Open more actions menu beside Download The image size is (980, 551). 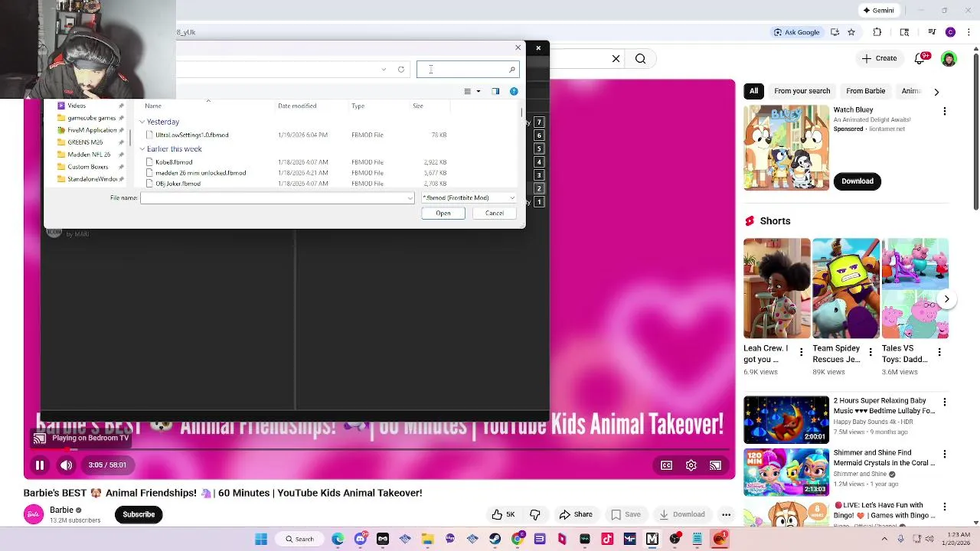(x=726, y=514)
